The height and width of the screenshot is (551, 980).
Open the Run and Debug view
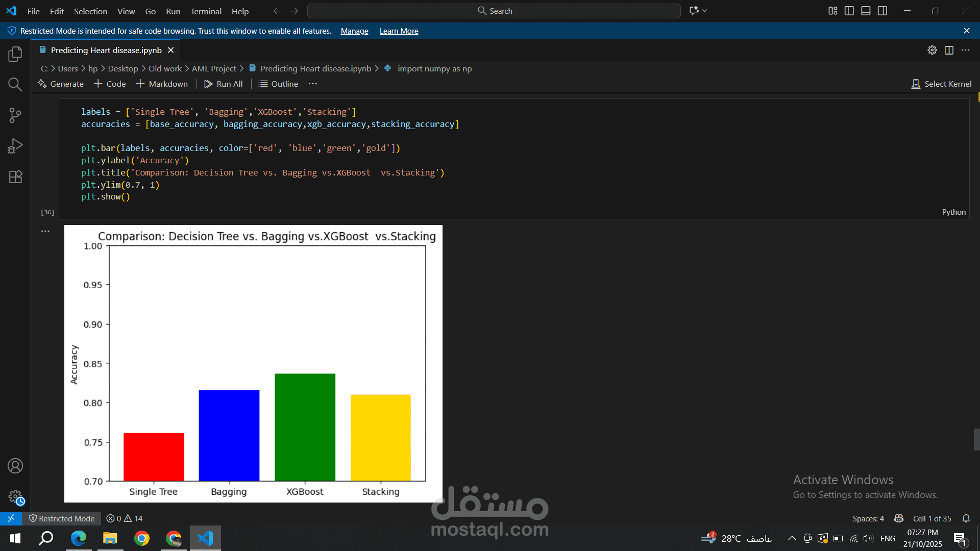click(15, 146)
